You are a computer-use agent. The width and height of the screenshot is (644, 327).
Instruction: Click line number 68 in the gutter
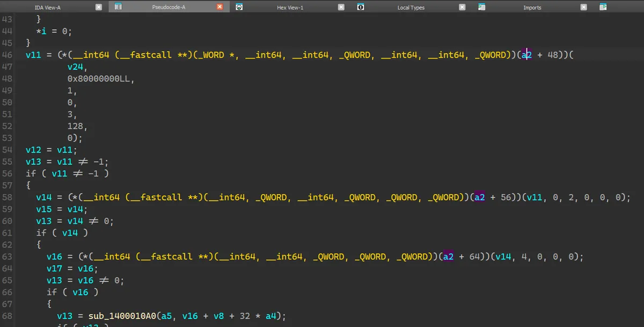(x=8, y=316)
